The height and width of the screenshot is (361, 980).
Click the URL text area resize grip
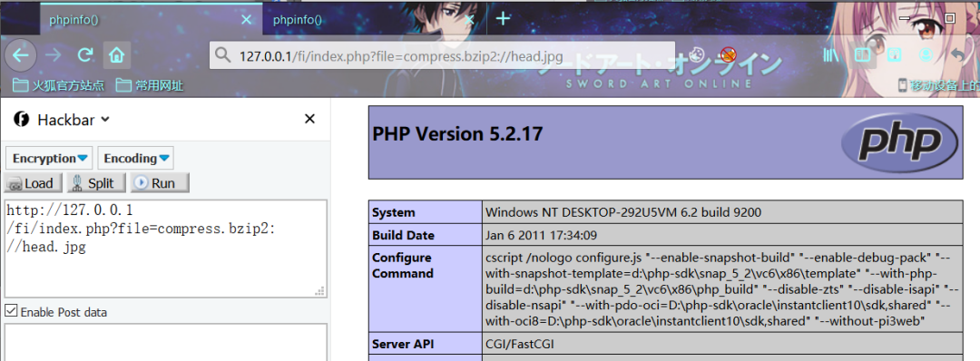point(320,291)
